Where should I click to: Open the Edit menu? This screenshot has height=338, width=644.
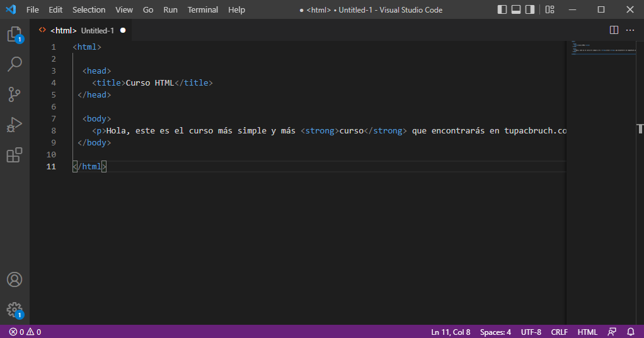tap(55, 10)
